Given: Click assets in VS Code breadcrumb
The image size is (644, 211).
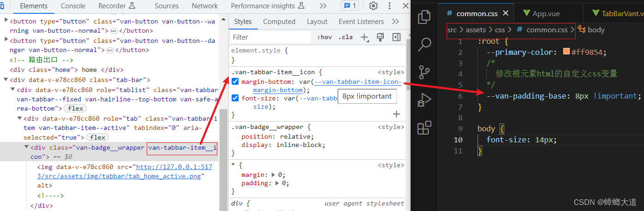Looking at the screenshot, I should click(476, 29).
